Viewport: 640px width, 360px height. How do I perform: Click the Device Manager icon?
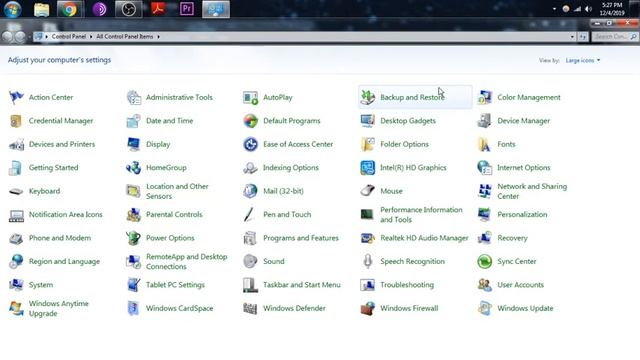click(484, 121)
